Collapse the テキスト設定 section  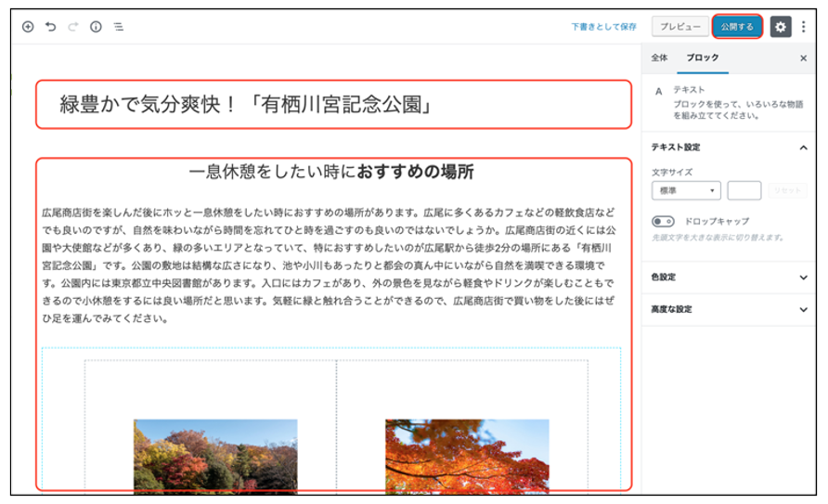[x=804, y=148]
